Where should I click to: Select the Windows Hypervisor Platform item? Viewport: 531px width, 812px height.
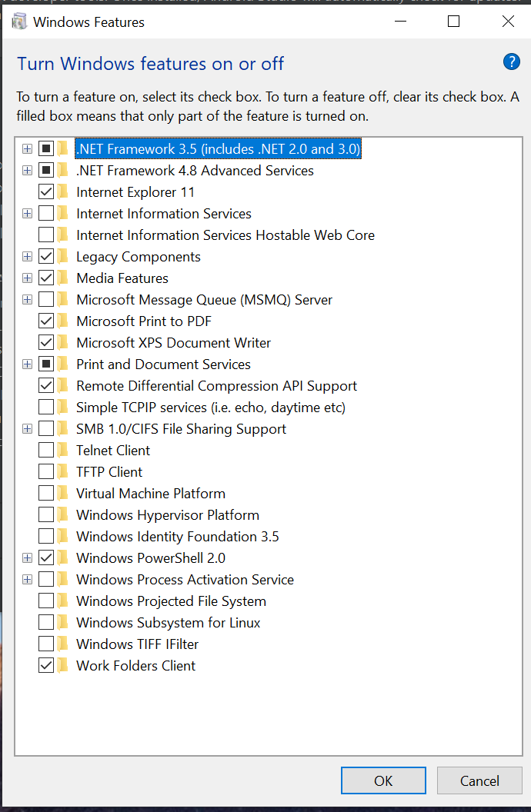pos(167,515)
